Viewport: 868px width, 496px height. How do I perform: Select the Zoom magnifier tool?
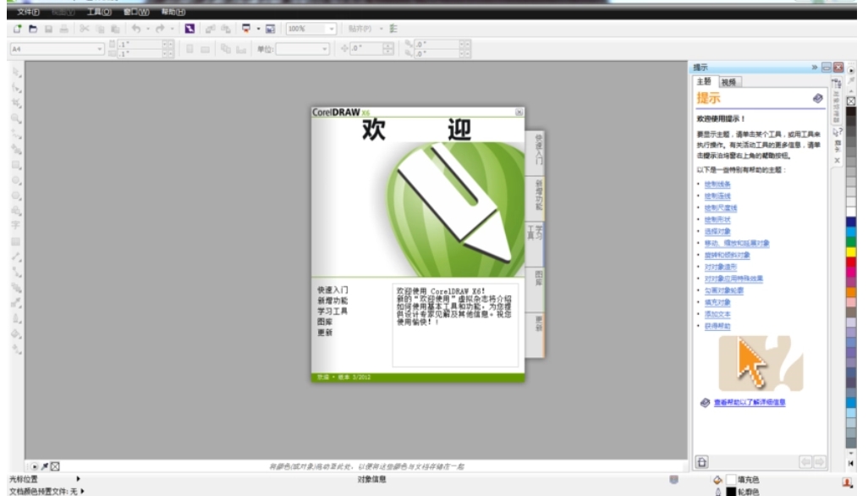17,119
